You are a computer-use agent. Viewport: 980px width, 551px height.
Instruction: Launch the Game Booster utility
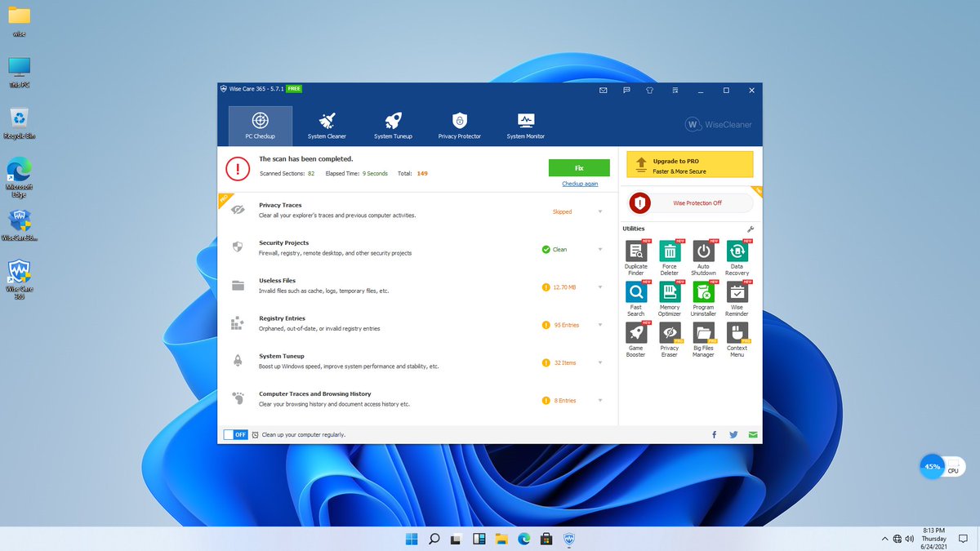[636, 340]
